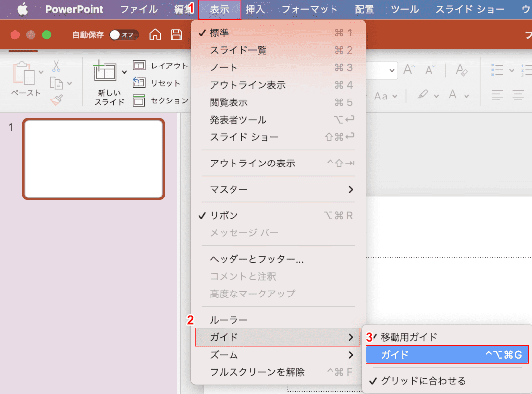Open the Paste dropdown arrow
This screenshot has height=394, width=532.
point(41,72)
